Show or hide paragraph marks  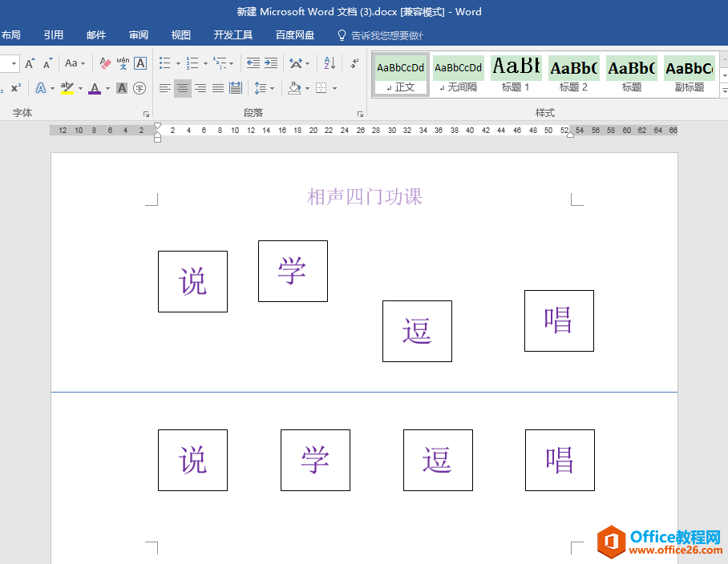pyautogui.click(x=354, y=63)
